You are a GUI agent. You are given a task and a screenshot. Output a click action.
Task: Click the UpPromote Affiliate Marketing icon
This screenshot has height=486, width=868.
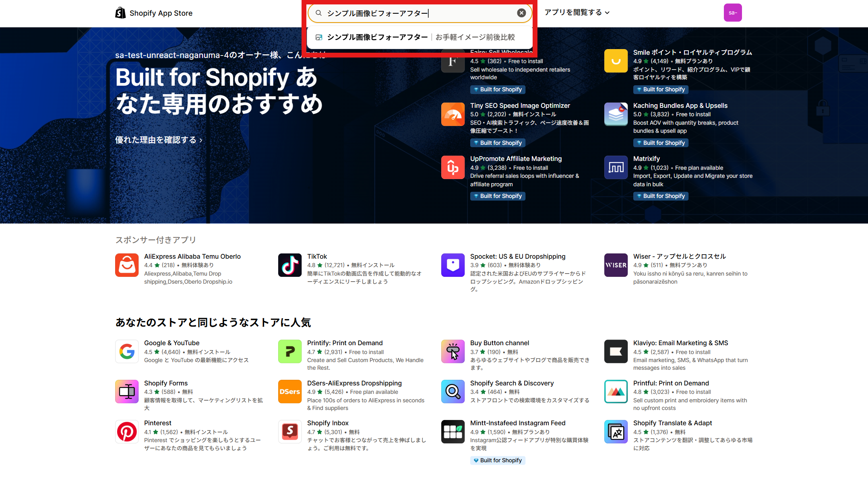[453, 167]
